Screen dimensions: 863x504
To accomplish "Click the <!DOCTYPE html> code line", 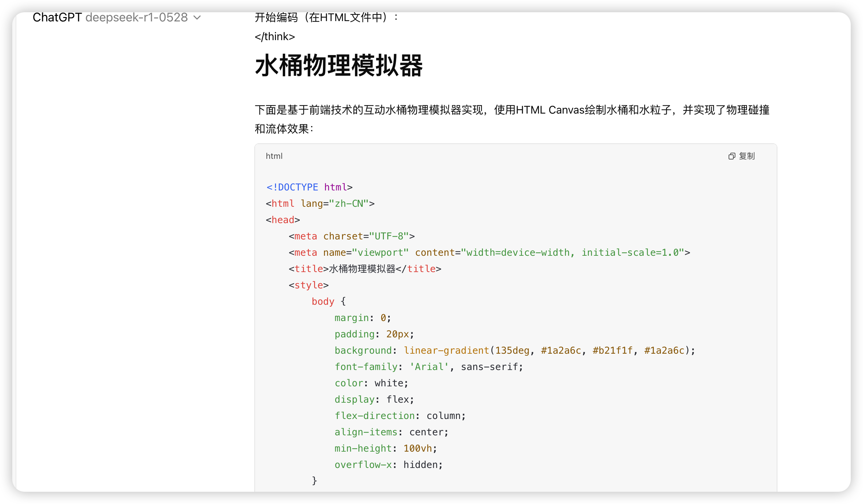I will coord(309,187).
